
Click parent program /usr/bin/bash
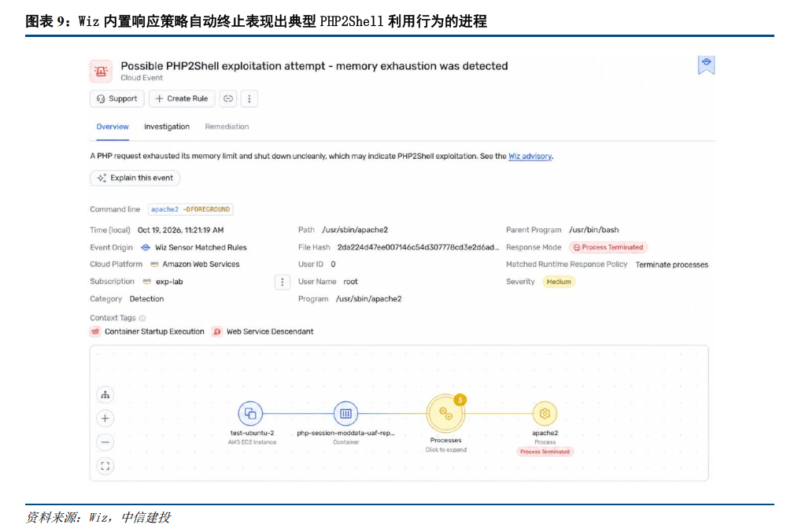tap(594, 230)
